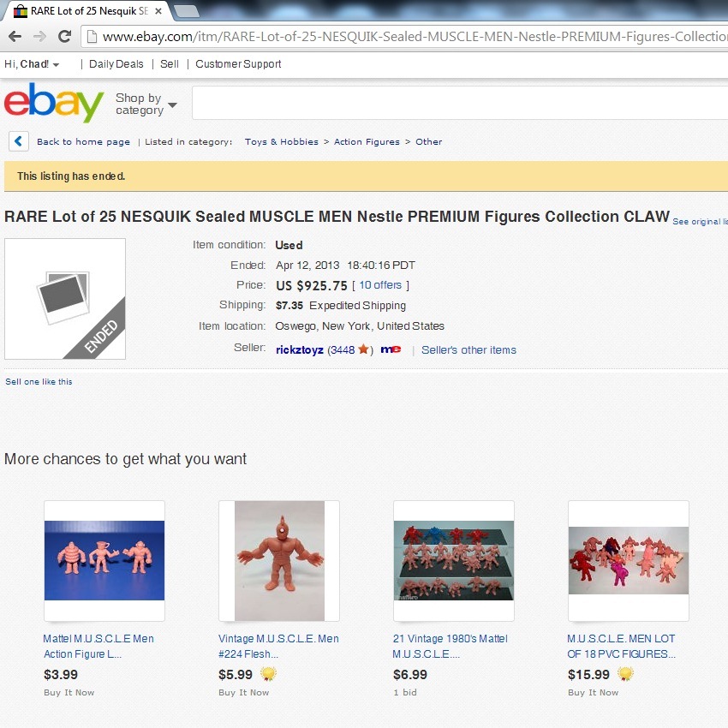Open the Daily Deals menu link

tap(116, 64)
